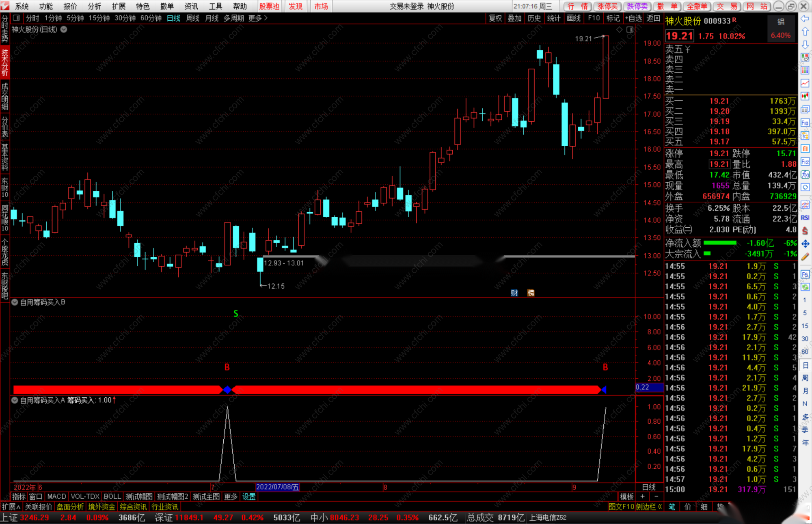Toggle the panel layout icon beside 分时
This screenshot has width=812, height=524.
17,18
